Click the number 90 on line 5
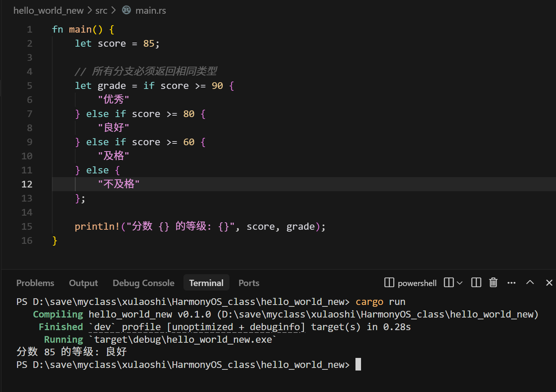Screen dimensions: 556x392 tap(217, 86)
